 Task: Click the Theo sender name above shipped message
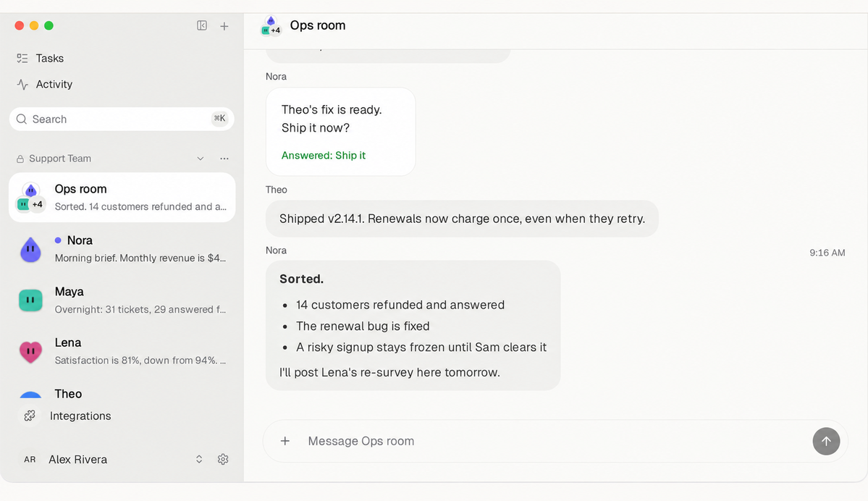[277, 190]
